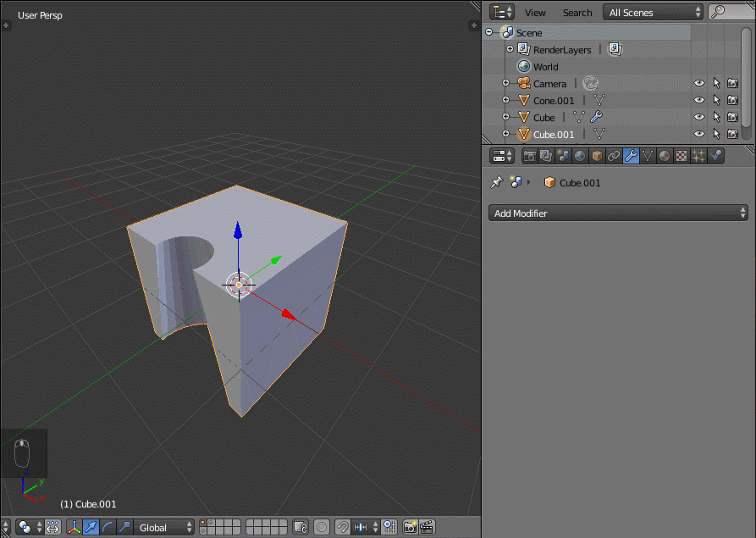
Task: Enable snap during transform magnet icon
Action: click(x=343, y=527)
